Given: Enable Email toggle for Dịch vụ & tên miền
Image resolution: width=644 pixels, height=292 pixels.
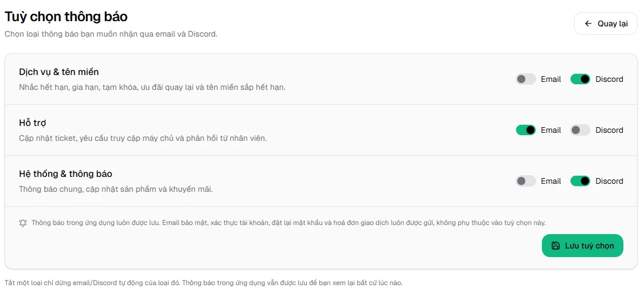Looking at the screenshot, I should pos(526,79).
